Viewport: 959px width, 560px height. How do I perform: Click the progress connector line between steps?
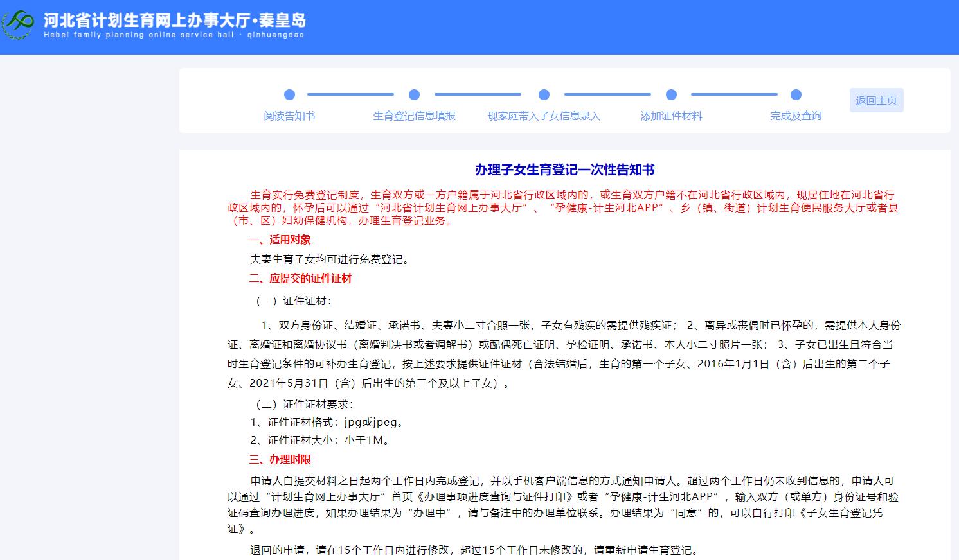click(350, 94)
